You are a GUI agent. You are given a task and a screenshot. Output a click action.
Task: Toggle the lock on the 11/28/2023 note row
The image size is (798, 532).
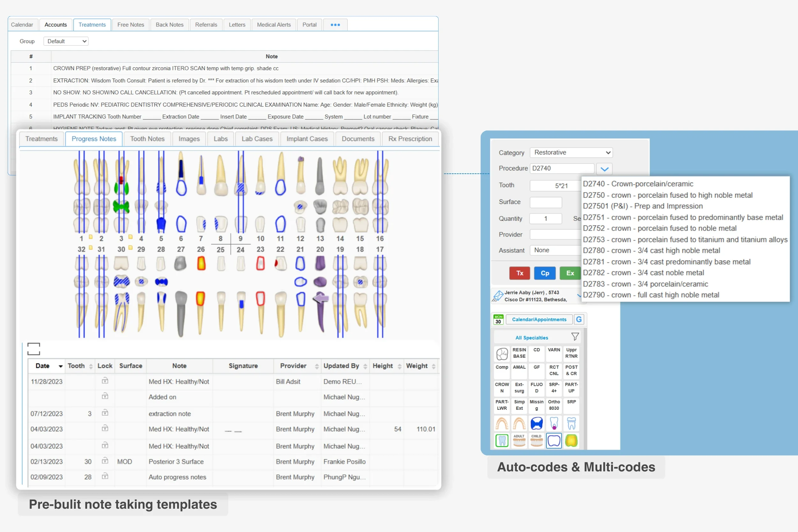pyautogui.click(x=105, y=381)
